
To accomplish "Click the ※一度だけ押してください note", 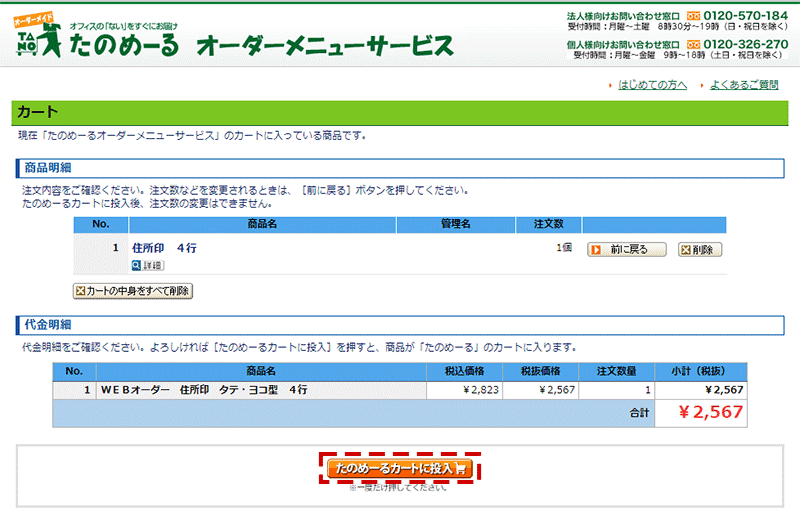I will pos(397,488).
